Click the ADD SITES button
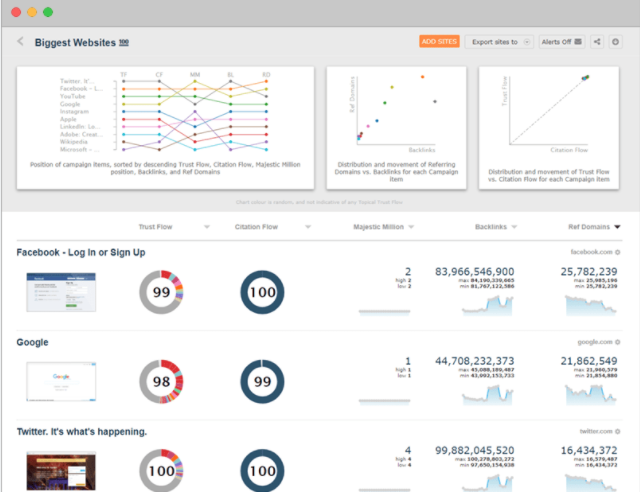Viewport: 640px width, 492px height. [439, 42]
